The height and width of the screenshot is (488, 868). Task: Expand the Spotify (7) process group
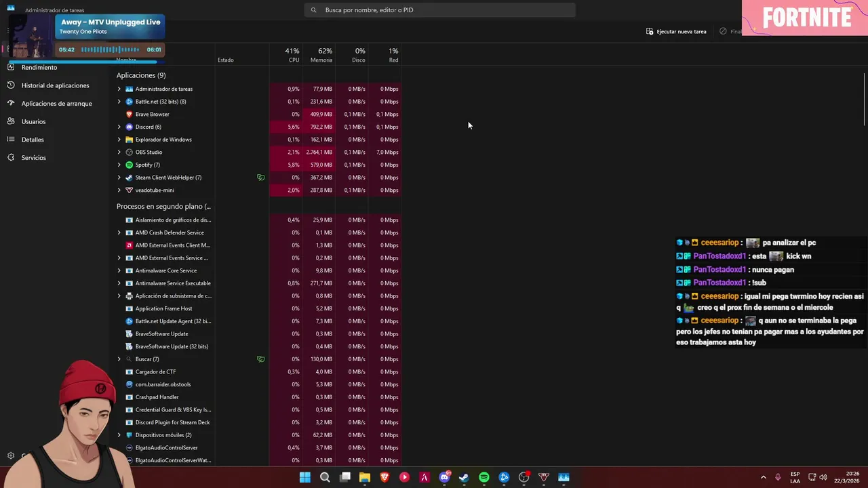[119, 165]
